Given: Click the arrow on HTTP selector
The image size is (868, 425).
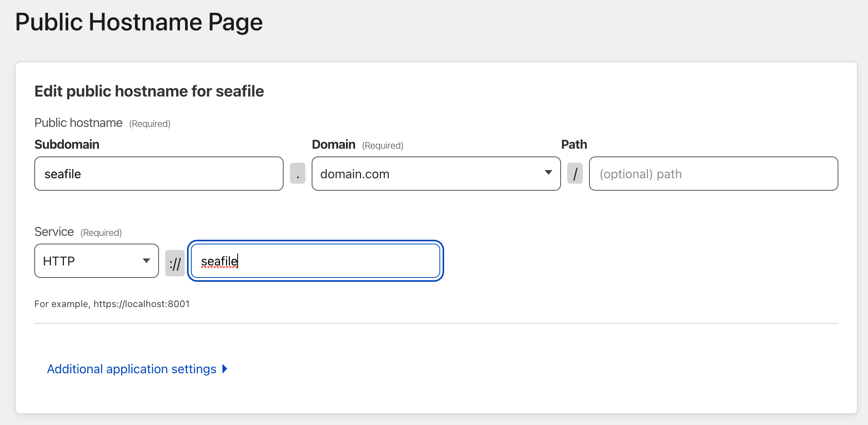Looking at the screenshot, I should tap(146, 261).
